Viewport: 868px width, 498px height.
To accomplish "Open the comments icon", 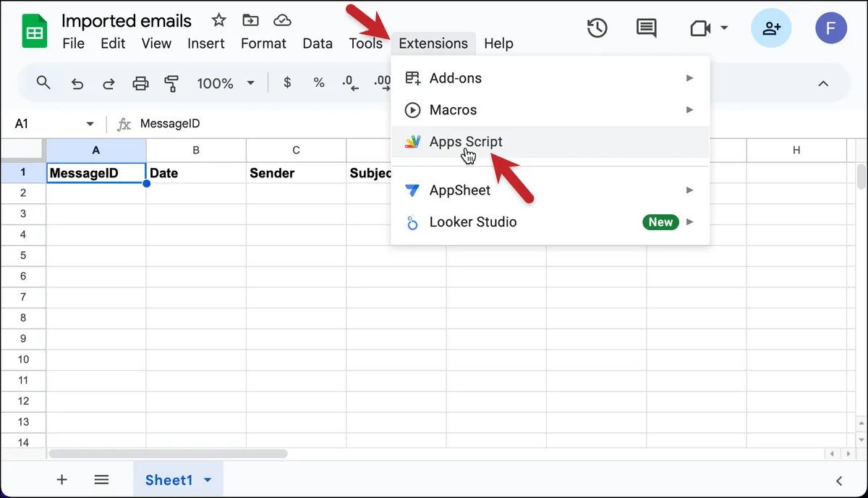I will pyautogui.click(x=646, y=29).
